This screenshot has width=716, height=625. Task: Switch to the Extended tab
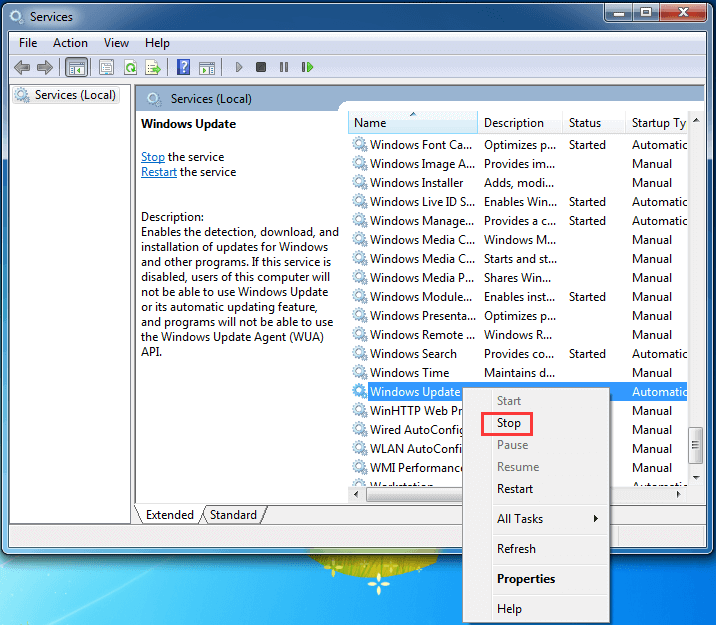[x=169, y=515]
